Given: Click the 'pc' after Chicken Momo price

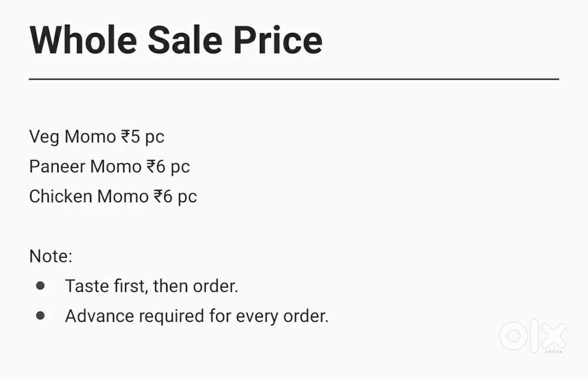Looking at the screenshot, I should click(x=187, y=197).
